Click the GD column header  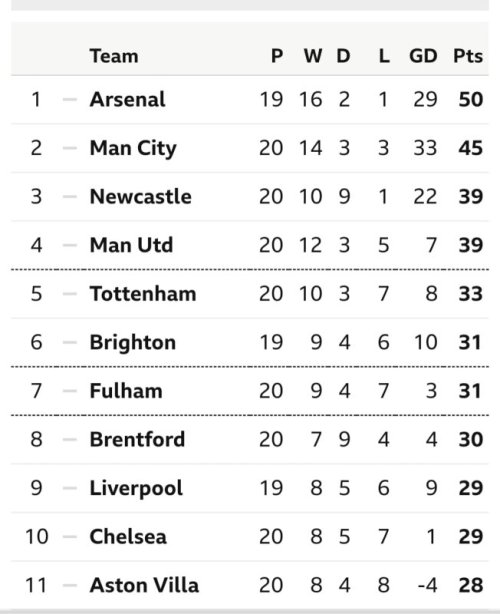[x=423, y=56]
